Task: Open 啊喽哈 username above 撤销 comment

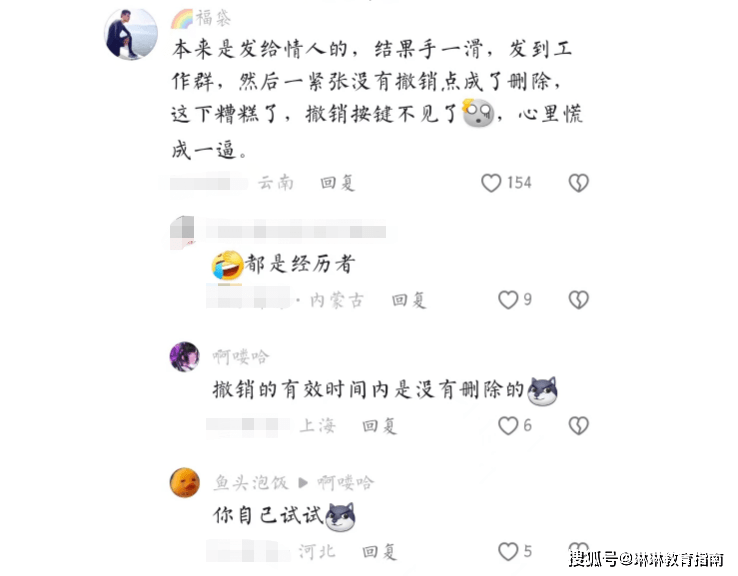Action: pyautogui.click(x=241, y=357)
